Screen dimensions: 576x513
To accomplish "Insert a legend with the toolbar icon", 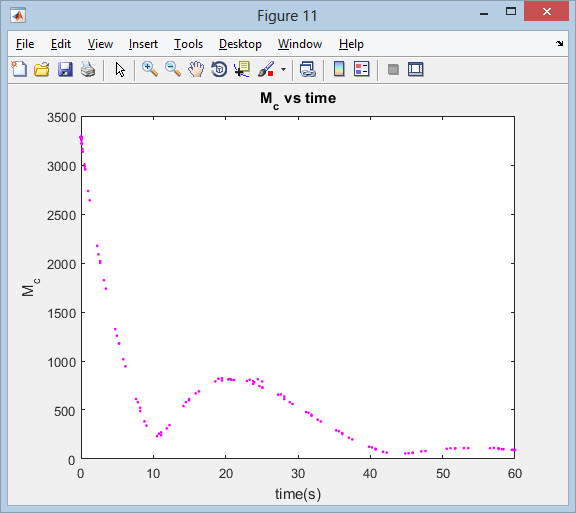I will 362,69.
